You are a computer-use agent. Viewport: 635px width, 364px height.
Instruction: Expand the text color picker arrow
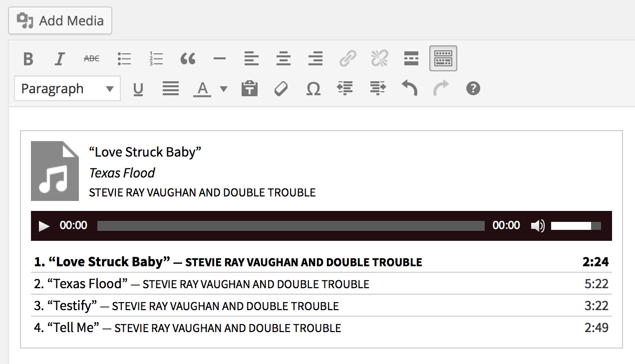coord(224,89)
